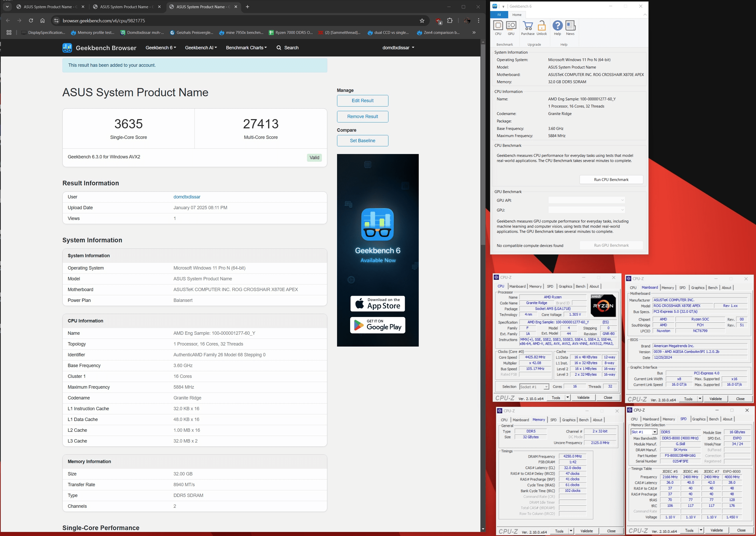
Task: Expand the GPU API combo box
Action: click(586, 200)
